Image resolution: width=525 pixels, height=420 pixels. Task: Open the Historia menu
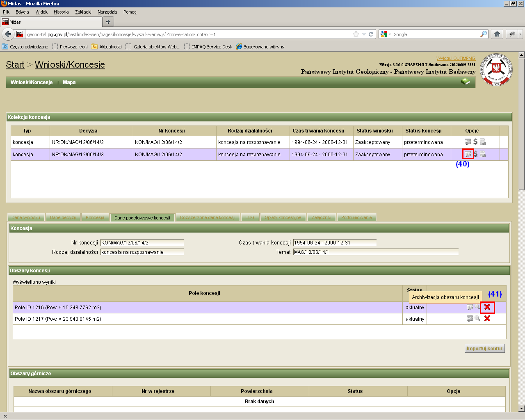coord(61,12)
